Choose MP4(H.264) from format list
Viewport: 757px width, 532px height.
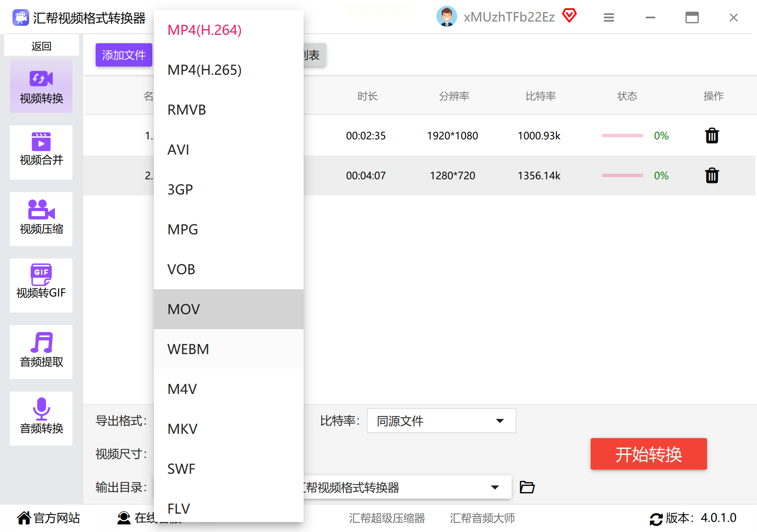229,30
